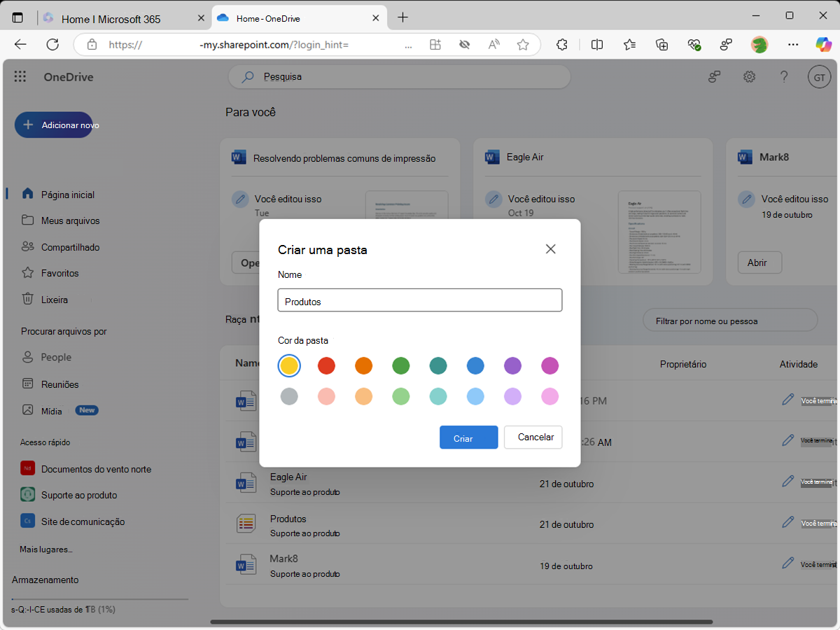The width and height of the screenshot is (840, 630).
Task: Click the folder Nome input field
Action: click(420, 300)
